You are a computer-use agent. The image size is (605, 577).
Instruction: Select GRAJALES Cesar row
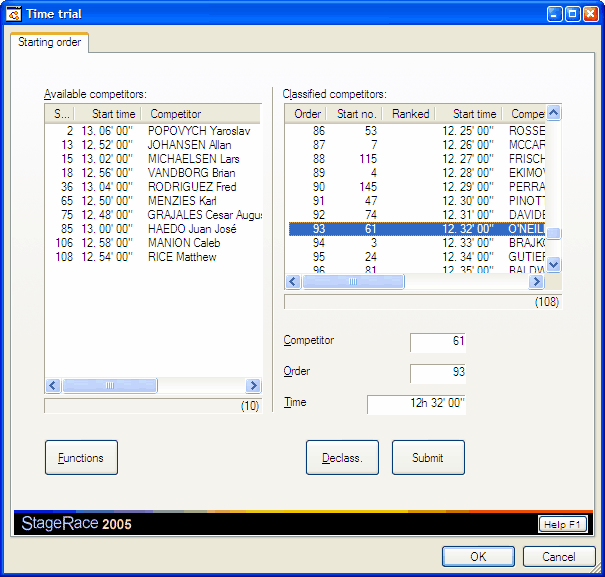point(153,215)
